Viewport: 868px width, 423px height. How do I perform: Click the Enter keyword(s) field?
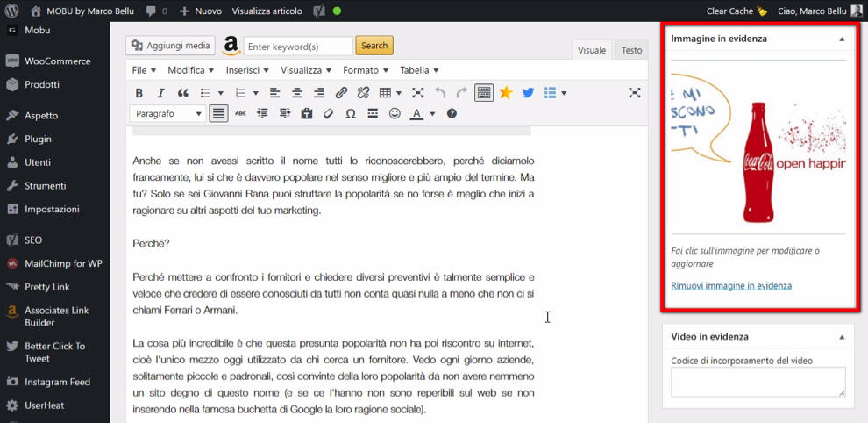click(298, 47)
